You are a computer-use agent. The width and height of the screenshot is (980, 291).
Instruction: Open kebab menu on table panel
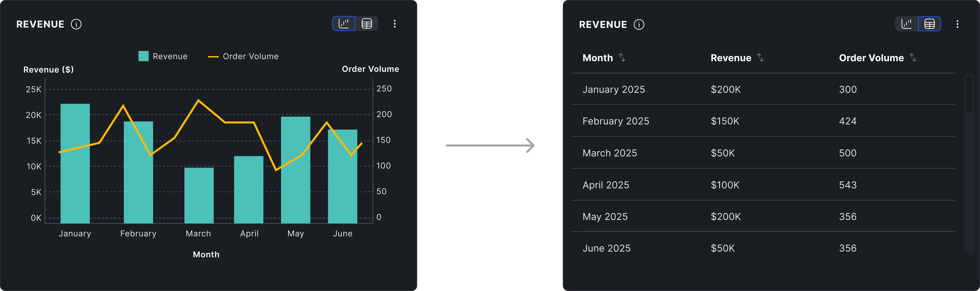(957, 24)
